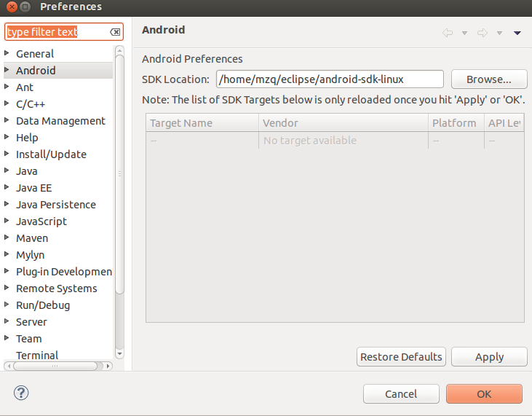Screen dimensions: 532x416
Task: Open the back history dropdown arrow
Action: click(x=465, y=33)
